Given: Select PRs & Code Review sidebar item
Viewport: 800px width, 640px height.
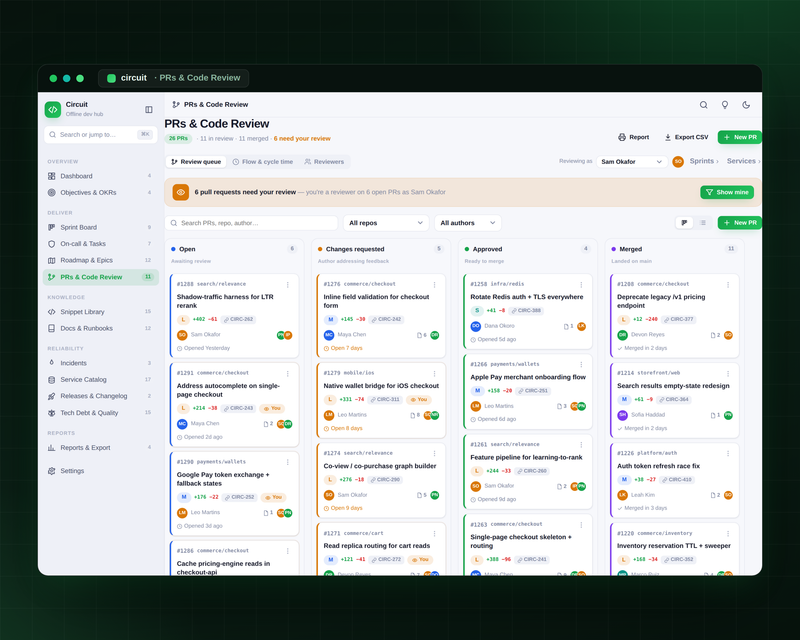Looking at the screenshot, I should click(101, 277).
